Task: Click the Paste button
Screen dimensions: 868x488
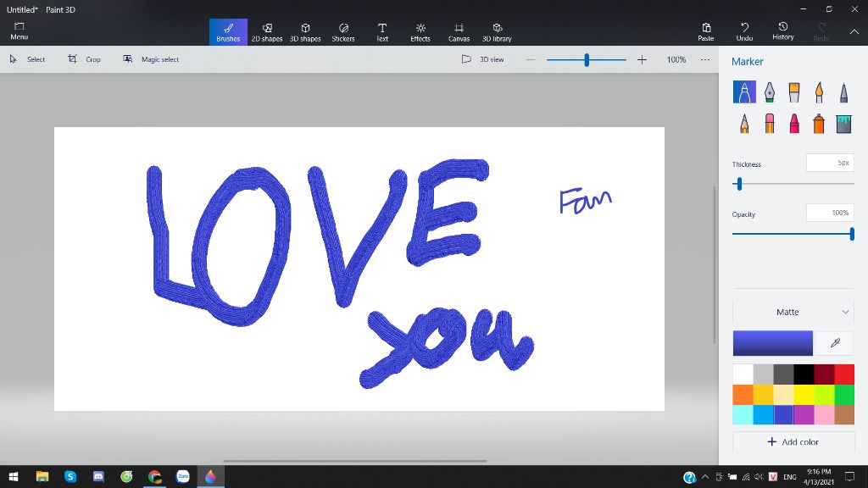Action: [x=706, y=31]
